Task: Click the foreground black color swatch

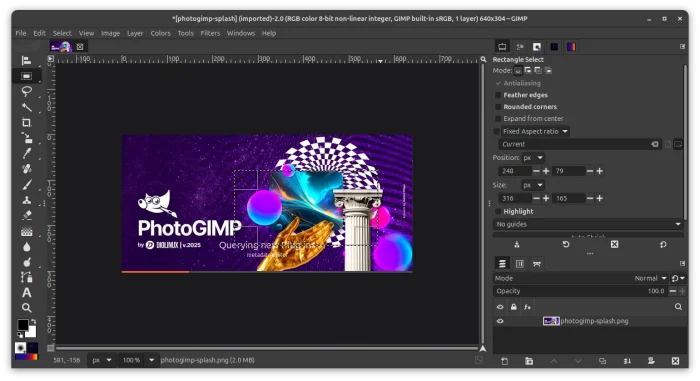Action: (x=23, y=325)
